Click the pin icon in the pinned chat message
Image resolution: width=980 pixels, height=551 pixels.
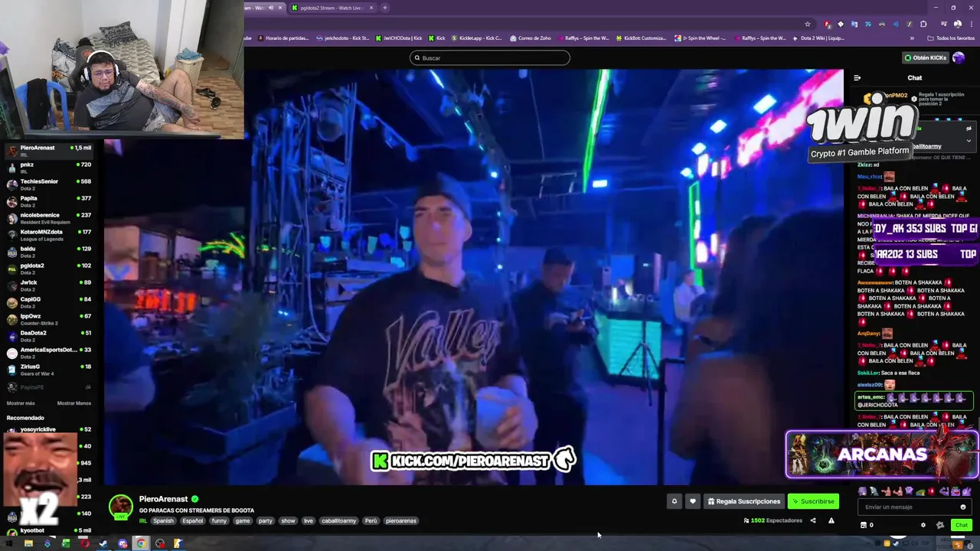[x=969, y=129]
